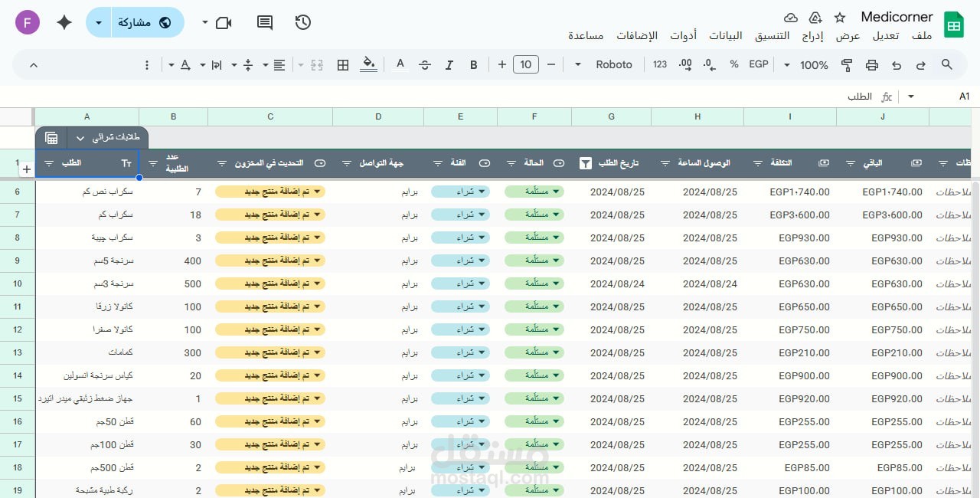Open the borders menu icon
Image resolution: width=980 pixels, height=498 pixels.
(x=342, y=65)
